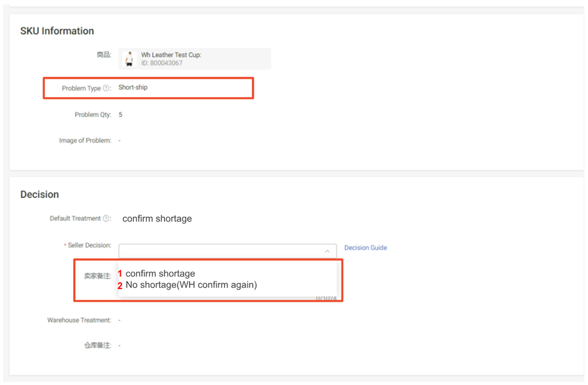Click the Problem Qty value 5
588x385 pixels.
click(121, 115)
